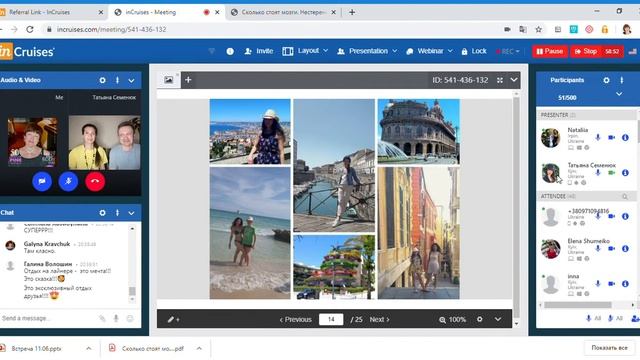The height and width of the screenshot is (360, 640).
Task: Open Audio & Video panel more options
Action: [x=118, y=80]
